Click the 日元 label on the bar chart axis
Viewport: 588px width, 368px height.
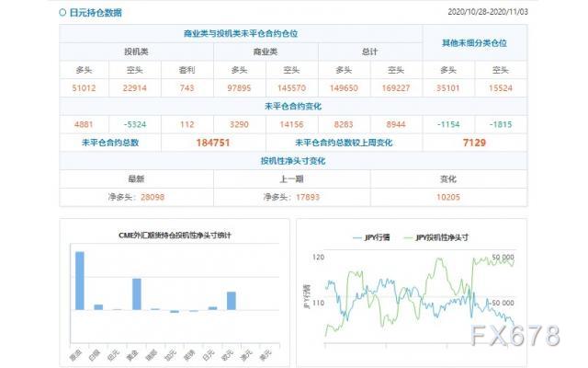[x=209, y=354]
